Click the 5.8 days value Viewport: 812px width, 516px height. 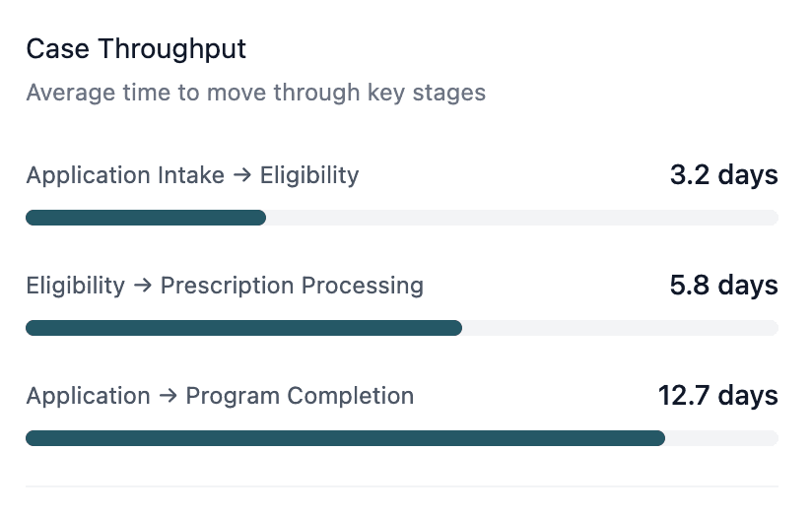(x=723, y=287)
